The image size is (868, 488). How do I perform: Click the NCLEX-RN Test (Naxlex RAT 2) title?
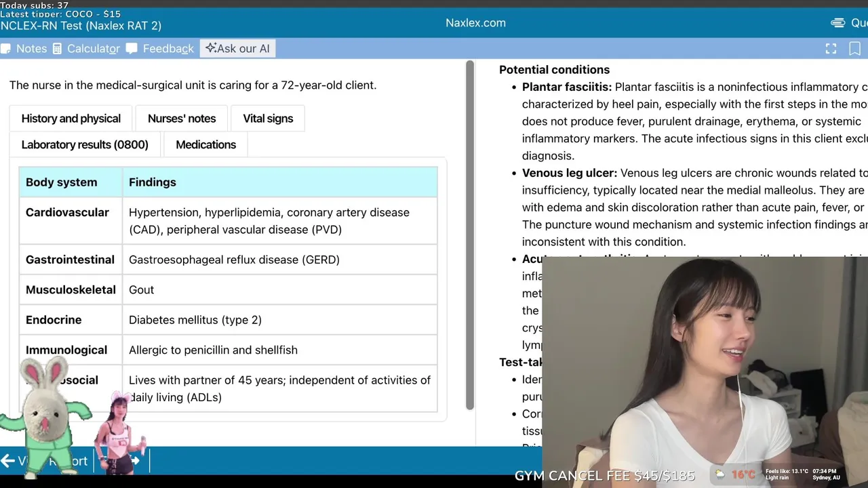[x=81, y=26]
